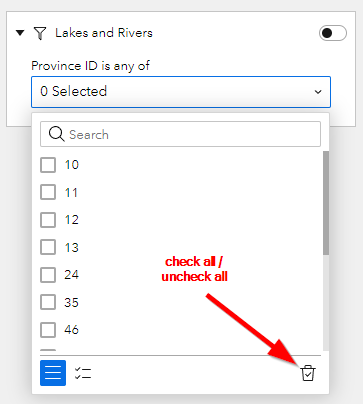Show selected items checklist view icon
363x404 pixels.
click(x=83, y=373)
